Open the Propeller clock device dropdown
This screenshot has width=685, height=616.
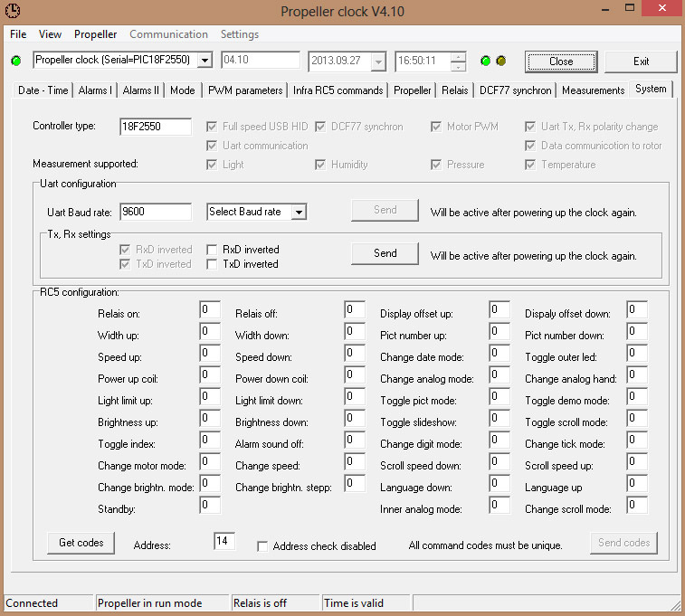tap(205, 61)
